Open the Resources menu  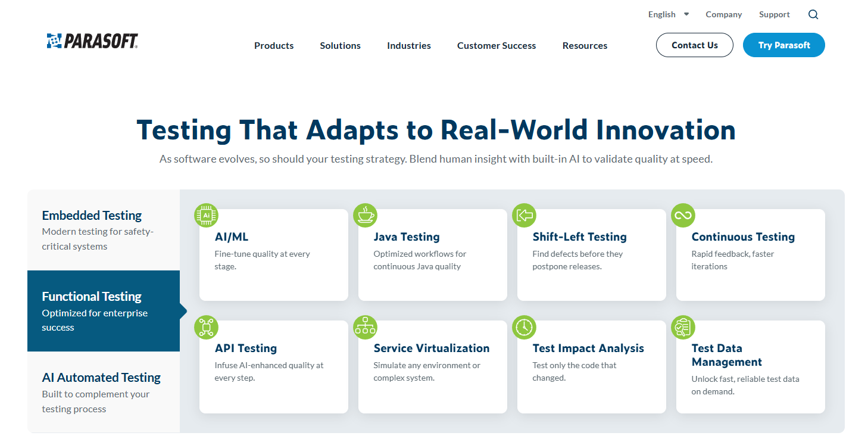[585, 45]
